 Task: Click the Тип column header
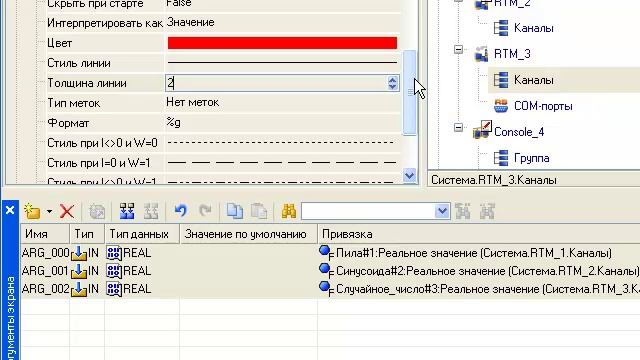coord(87,234)
